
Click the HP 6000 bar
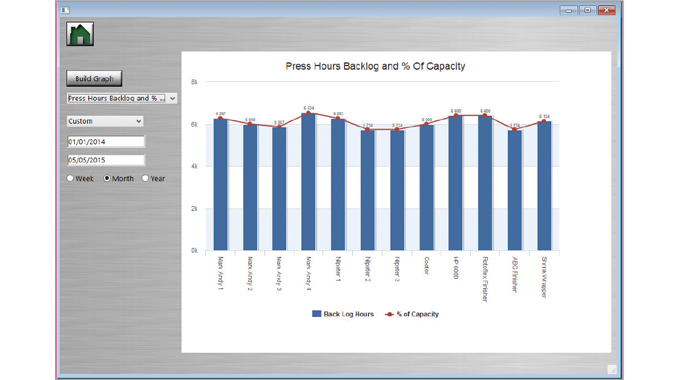pyautogui.click(x=455, y=183)
